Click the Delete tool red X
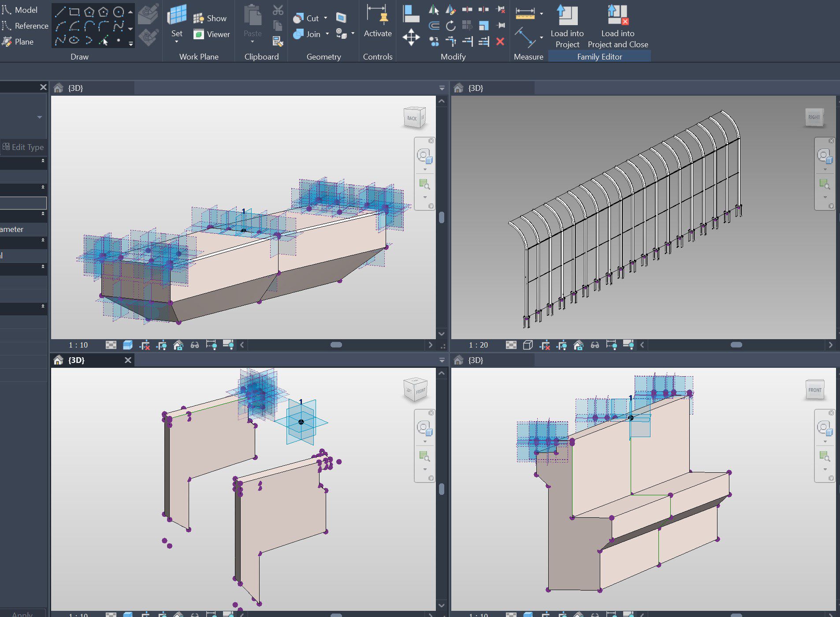This screenshot has height=617, width=840. 501,41
